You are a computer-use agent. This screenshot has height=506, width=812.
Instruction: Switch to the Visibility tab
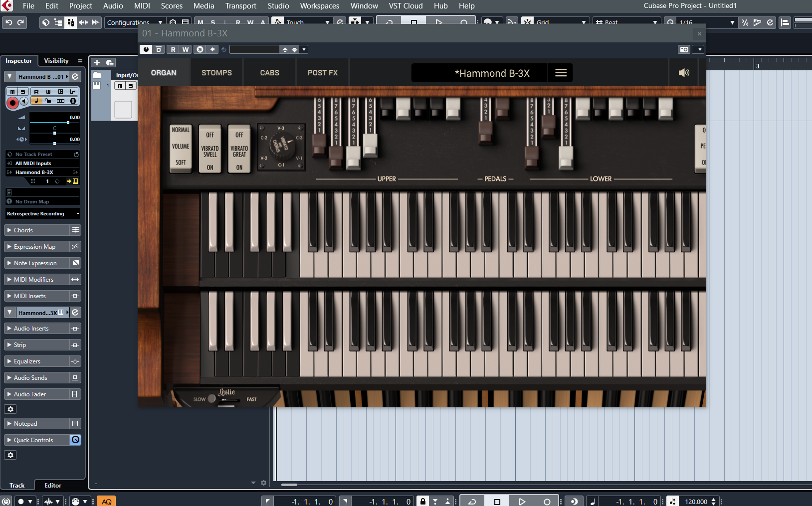pyautogui.click(x=56, y=61)
